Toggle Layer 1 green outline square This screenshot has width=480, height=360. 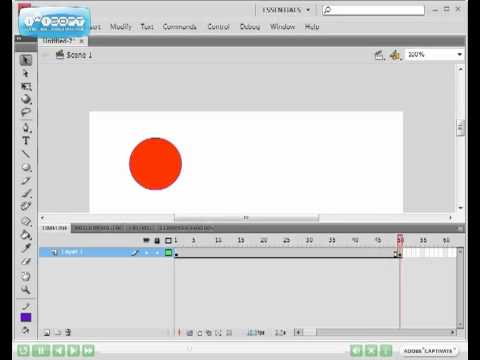[x=168, y=252]
